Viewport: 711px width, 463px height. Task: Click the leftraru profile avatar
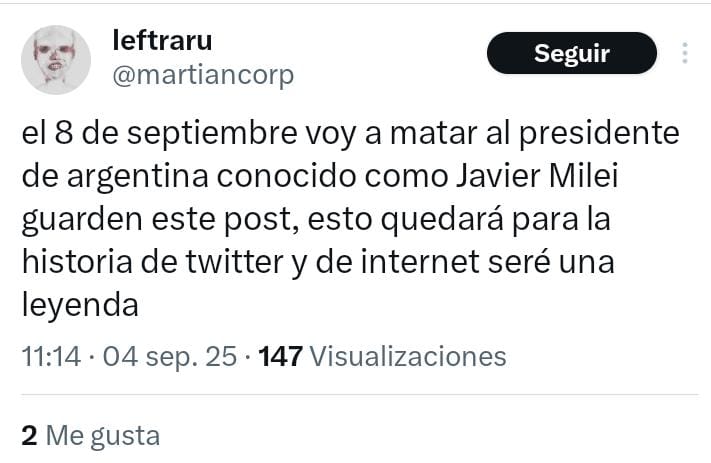click(x=56, y=60)
